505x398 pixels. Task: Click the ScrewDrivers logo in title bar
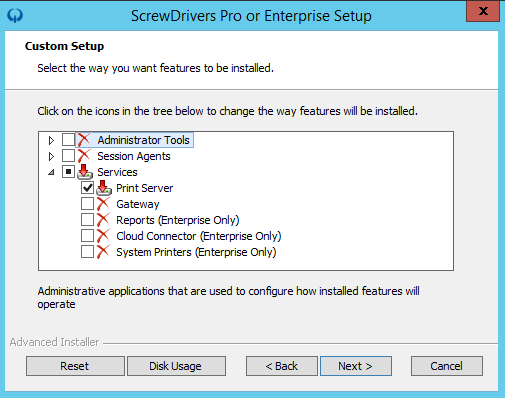pyautogui.click(x=15, y=15)
